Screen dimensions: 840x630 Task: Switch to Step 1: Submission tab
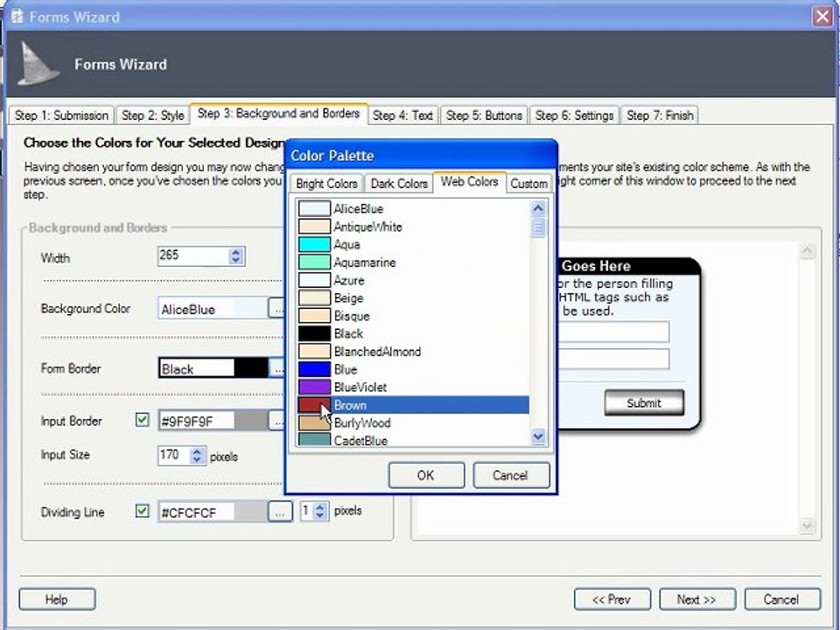(61, 115)
